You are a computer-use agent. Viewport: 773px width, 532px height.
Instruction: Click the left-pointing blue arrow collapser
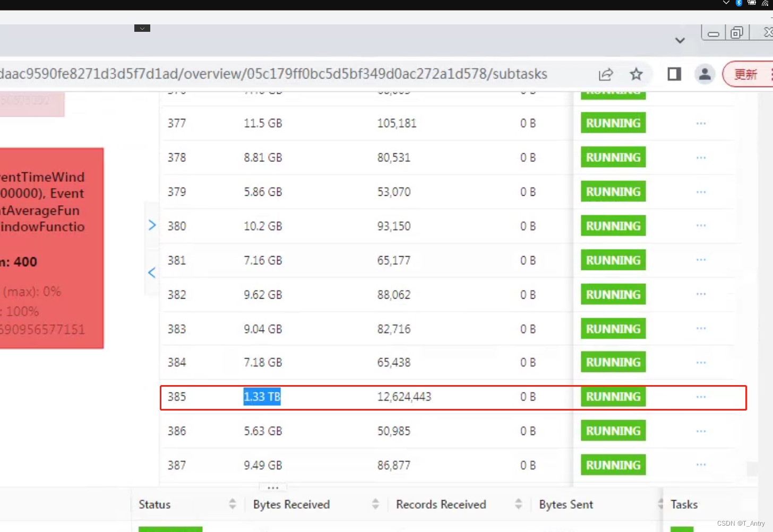point(152,273)
